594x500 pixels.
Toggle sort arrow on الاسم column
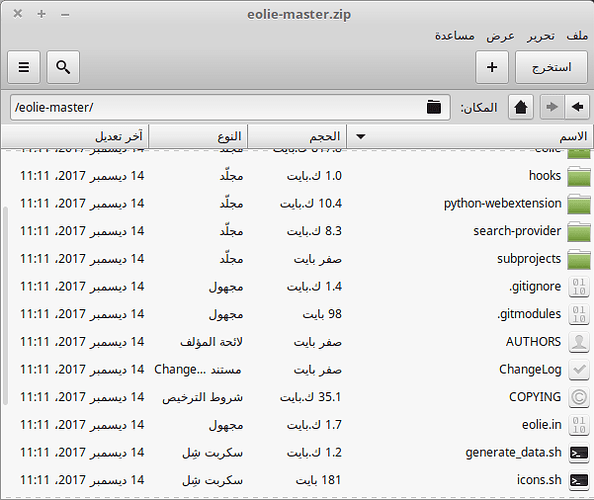[361, 136]
